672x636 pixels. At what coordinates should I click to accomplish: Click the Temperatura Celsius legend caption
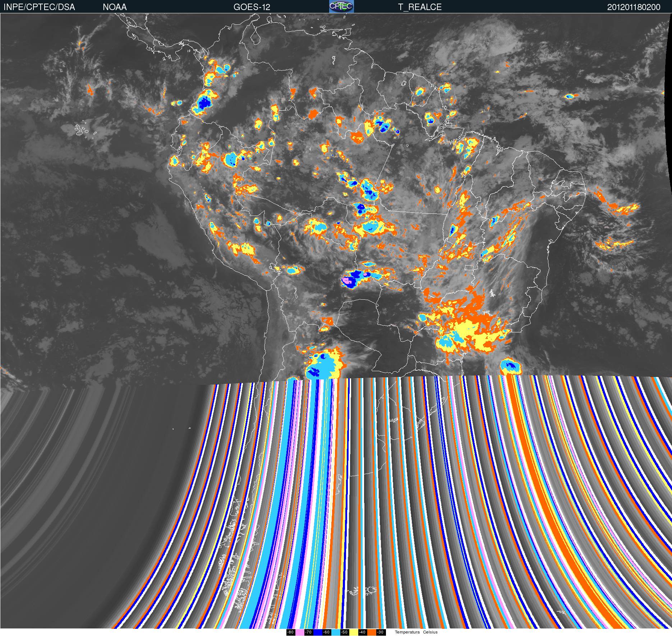[x=416, y=632]
